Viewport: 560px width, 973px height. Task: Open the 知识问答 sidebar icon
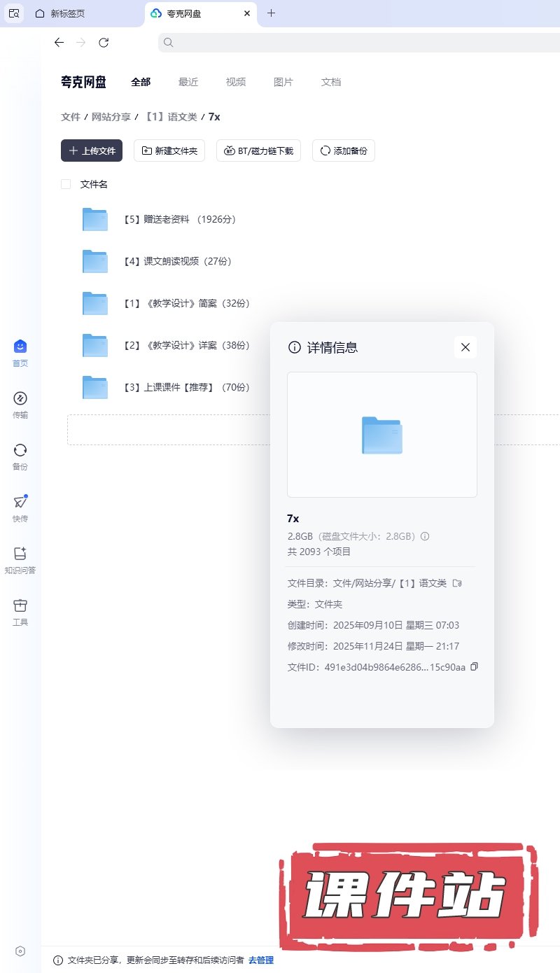[x=20, y=554]
